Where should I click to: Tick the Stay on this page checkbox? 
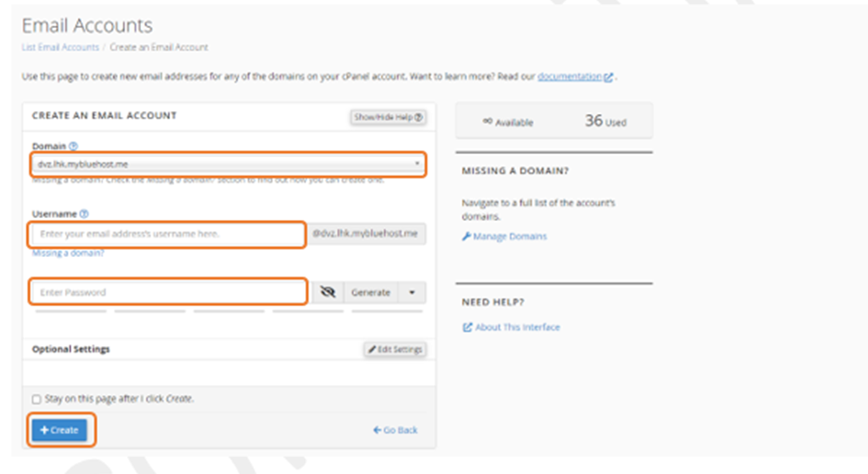(x=37, y=399)
